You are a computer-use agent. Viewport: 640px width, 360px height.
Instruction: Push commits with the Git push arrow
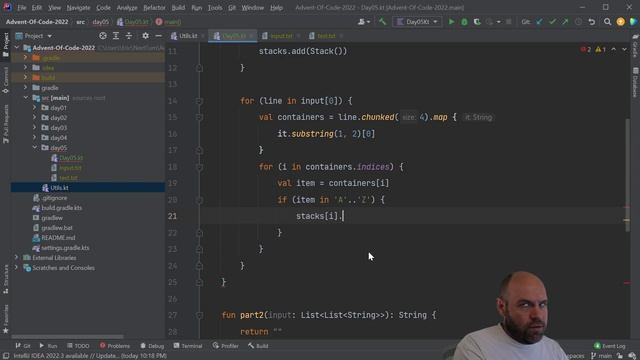565,22
